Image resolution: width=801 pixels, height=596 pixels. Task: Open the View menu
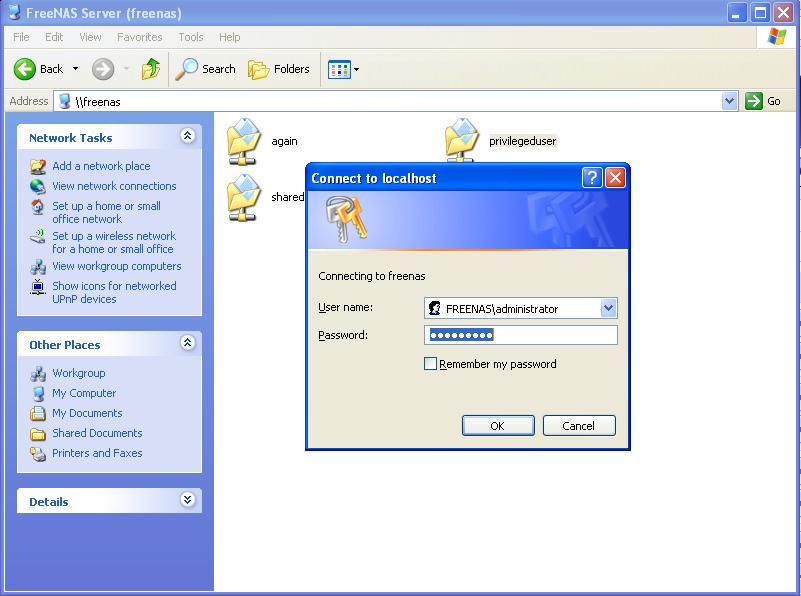tap(90, 37)
